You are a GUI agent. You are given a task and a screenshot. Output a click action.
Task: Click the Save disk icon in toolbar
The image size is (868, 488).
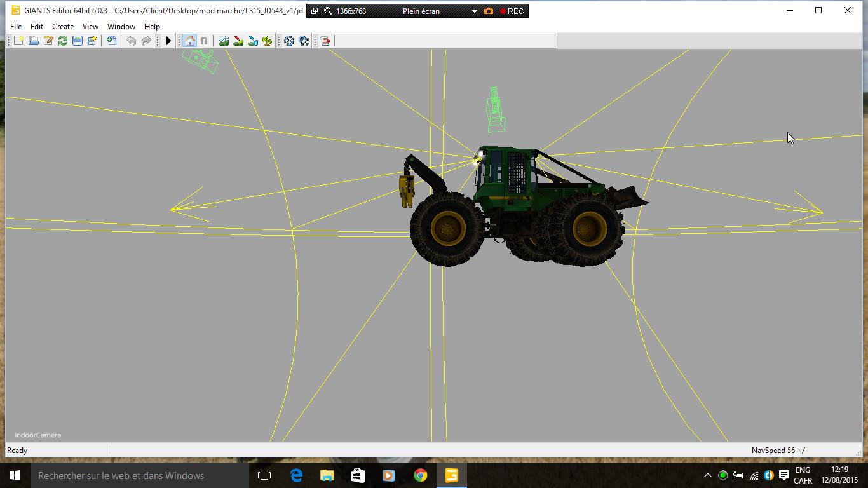pos(78,41)
